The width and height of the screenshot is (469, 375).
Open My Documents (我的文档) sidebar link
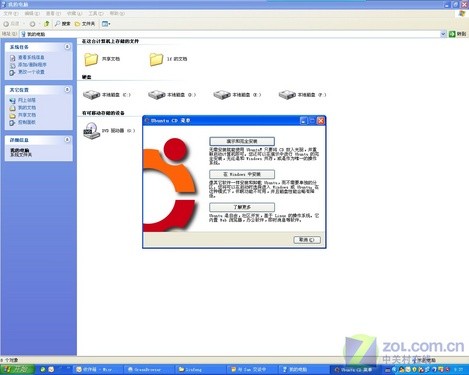pyautogui.click(x=27, y=108)
